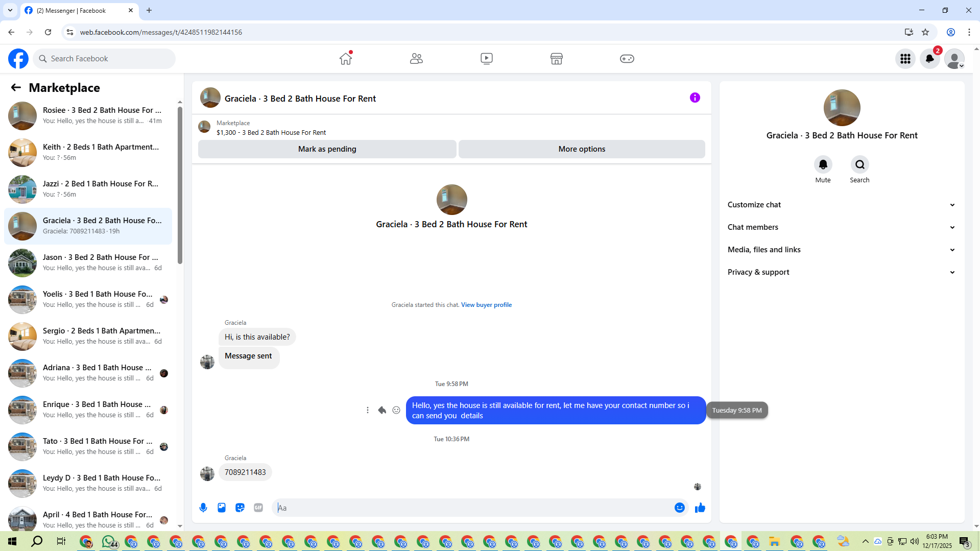Click the conversation list scrollbar
The height and width of the screenshot is (551, 980).
tap(180, 185)
